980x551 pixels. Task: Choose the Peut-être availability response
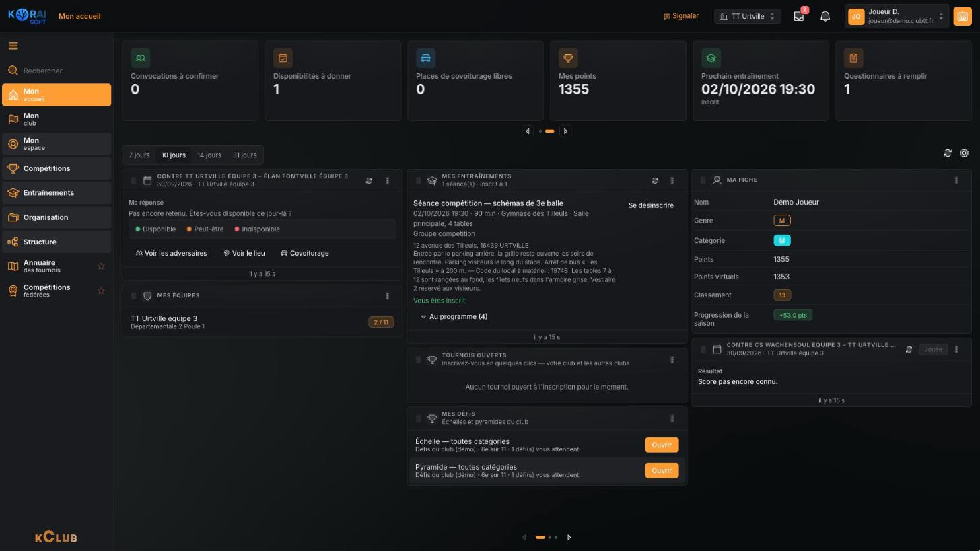pyautogui.click(x=205, y=229)
